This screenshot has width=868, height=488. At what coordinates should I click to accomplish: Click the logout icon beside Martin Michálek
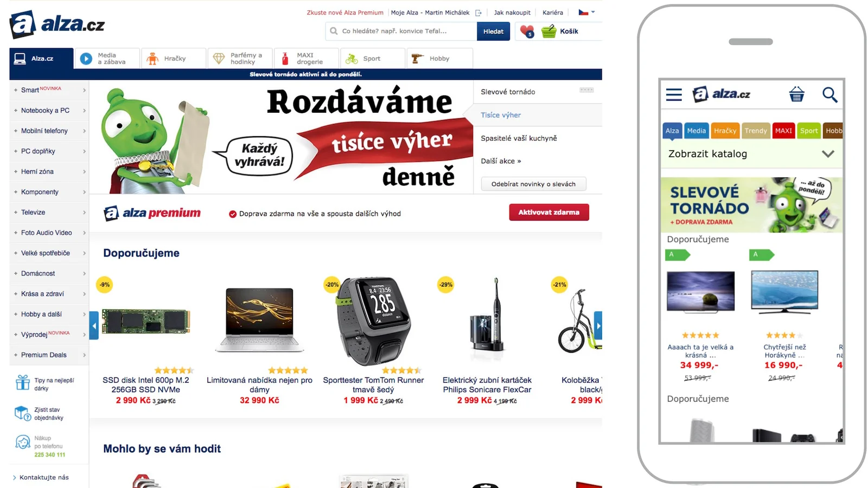click(478, 12)
